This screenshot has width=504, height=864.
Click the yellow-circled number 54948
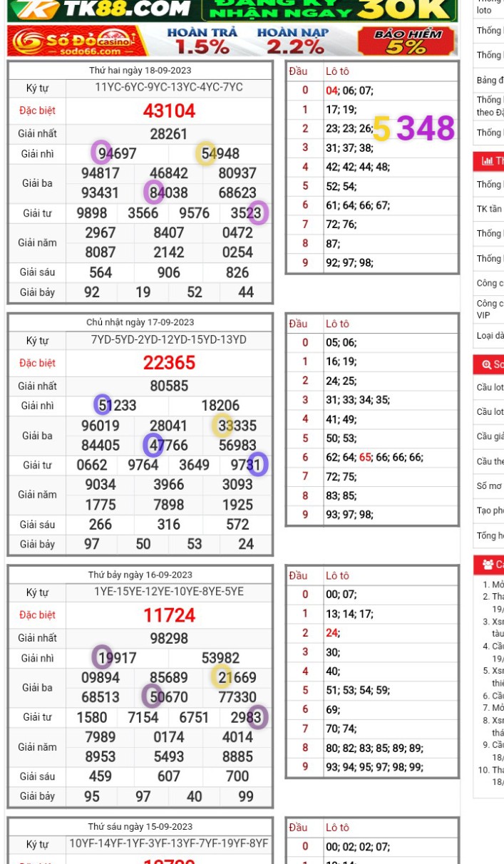click(x=220, y=153)
